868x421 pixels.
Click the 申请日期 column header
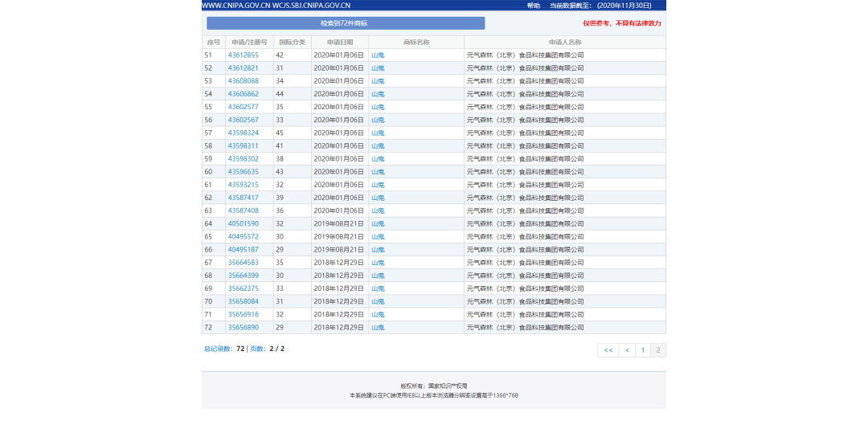pos(339,42)
